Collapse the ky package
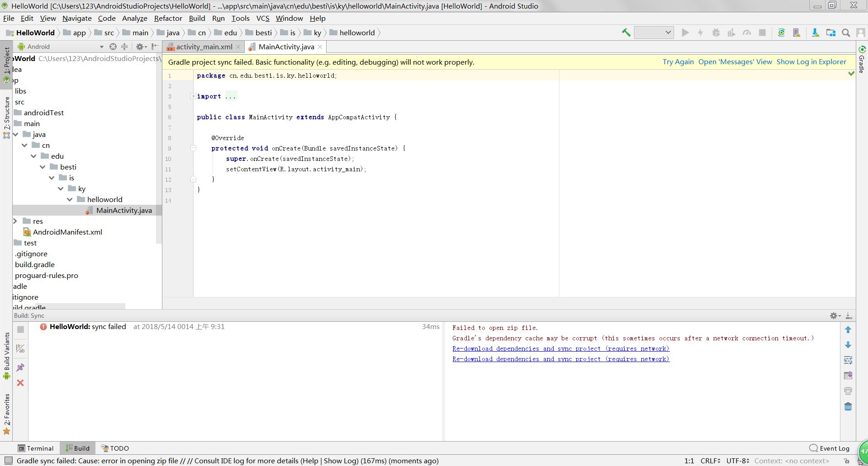This screenshot has height=466, width=868. tap(61, 188)
